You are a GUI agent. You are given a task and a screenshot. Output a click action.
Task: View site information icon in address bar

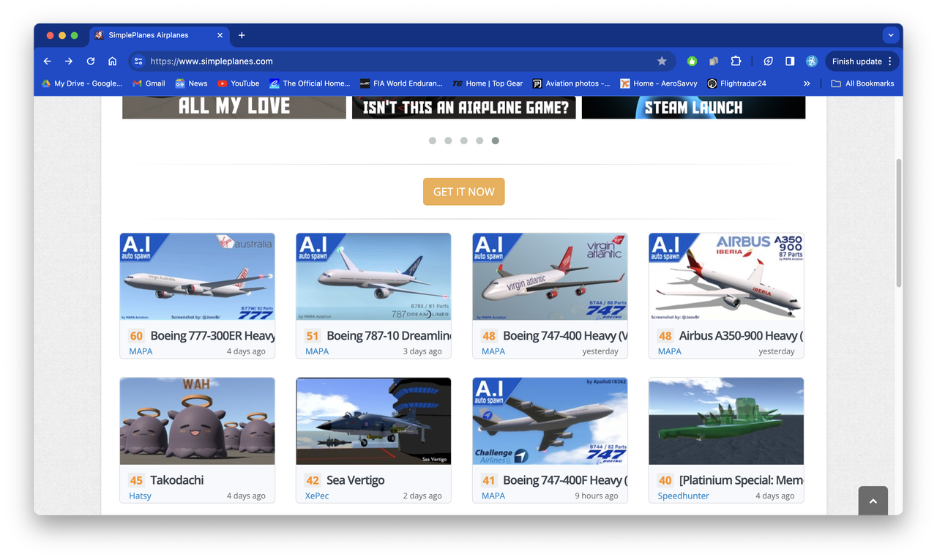138,61
